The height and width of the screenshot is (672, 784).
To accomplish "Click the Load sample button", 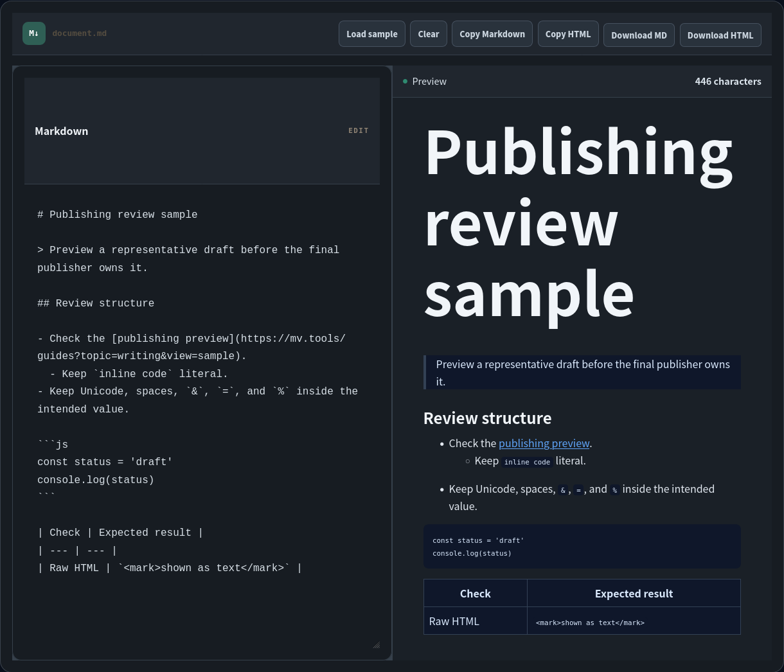I will pyautogui.click(x=372, y=34).
